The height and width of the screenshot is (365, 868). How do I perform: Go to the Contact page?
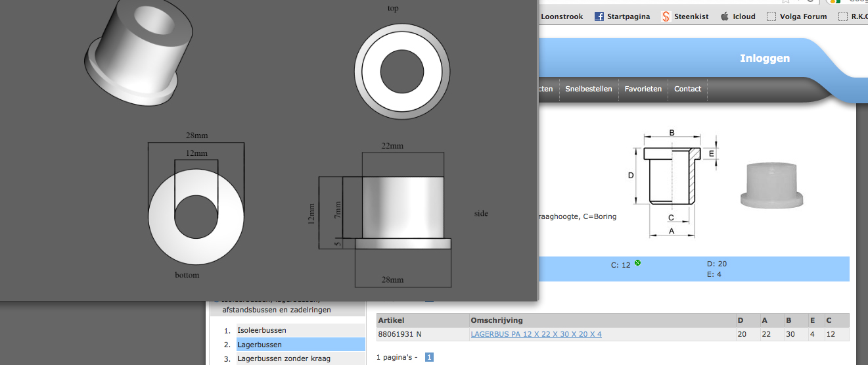click(x=687, y=89)
